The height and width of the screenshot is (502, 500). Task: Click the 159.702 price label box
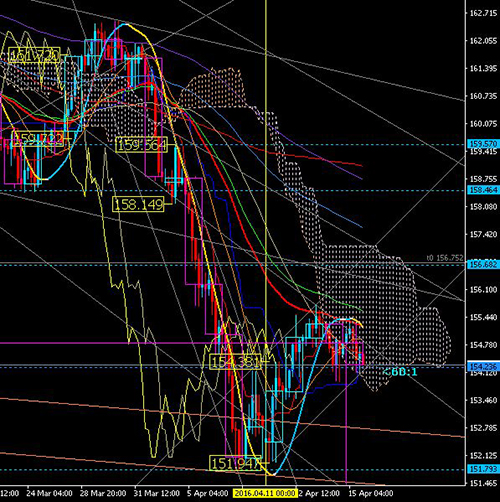point(38,139)
